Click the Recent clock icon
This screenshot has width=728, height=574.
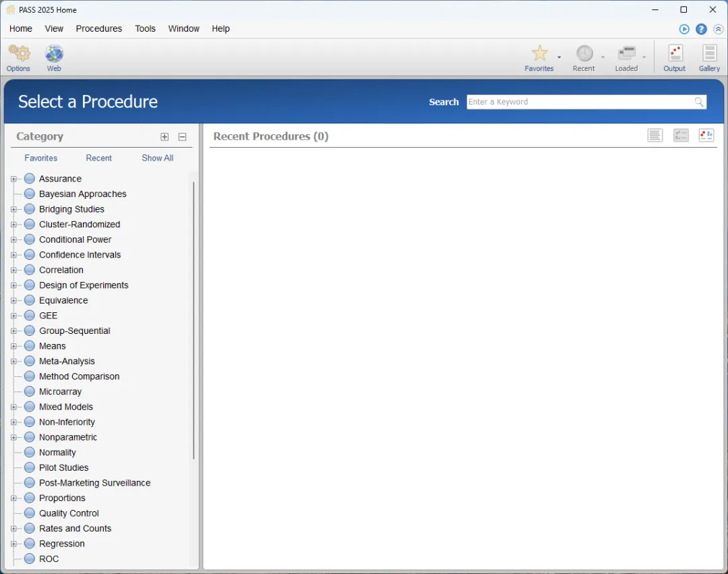[x=584, y=53]
